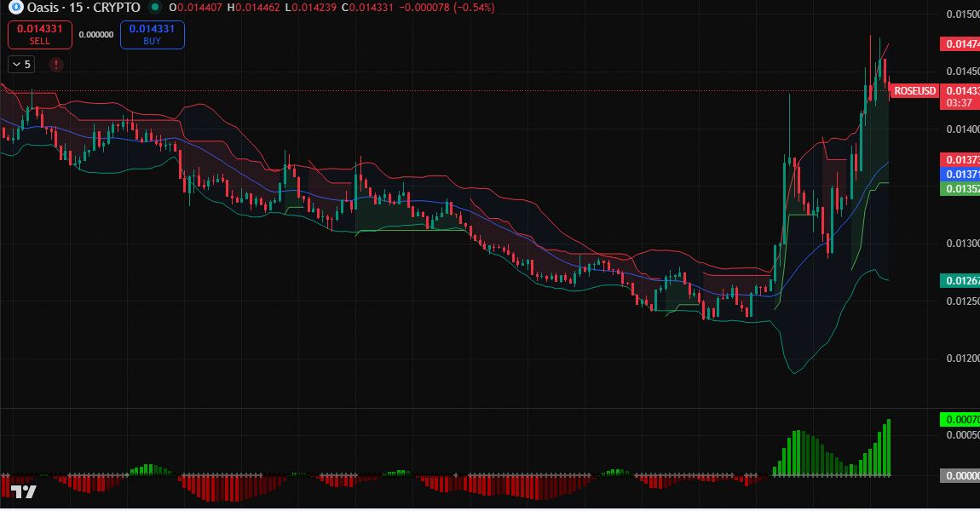Click the red 0.01474 price label

click(x=963, y=41)
